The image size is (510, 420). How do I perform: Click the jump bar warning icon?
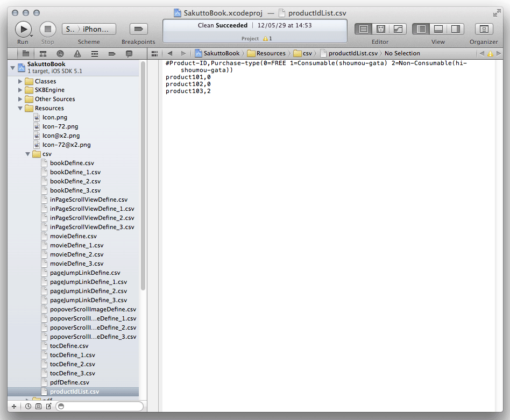[490, 54]
